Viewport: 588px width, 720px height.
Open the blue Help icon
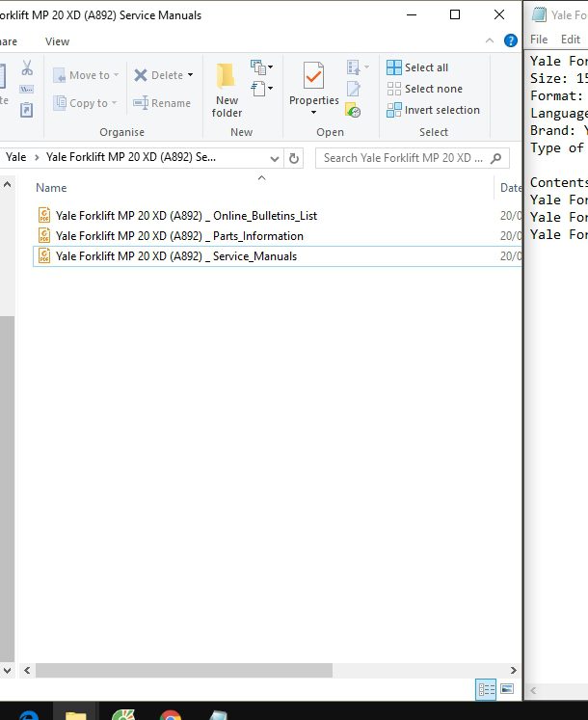pos(510,40)
